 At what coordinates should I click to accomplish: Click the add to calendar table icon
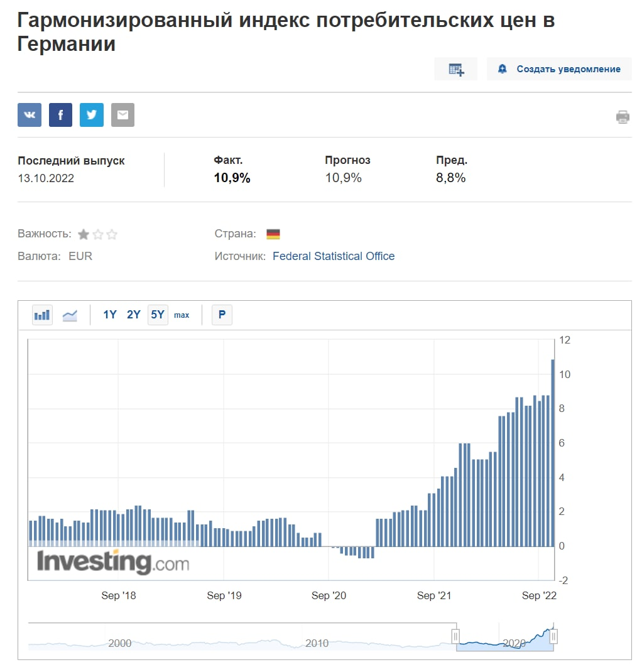(456, 69)
